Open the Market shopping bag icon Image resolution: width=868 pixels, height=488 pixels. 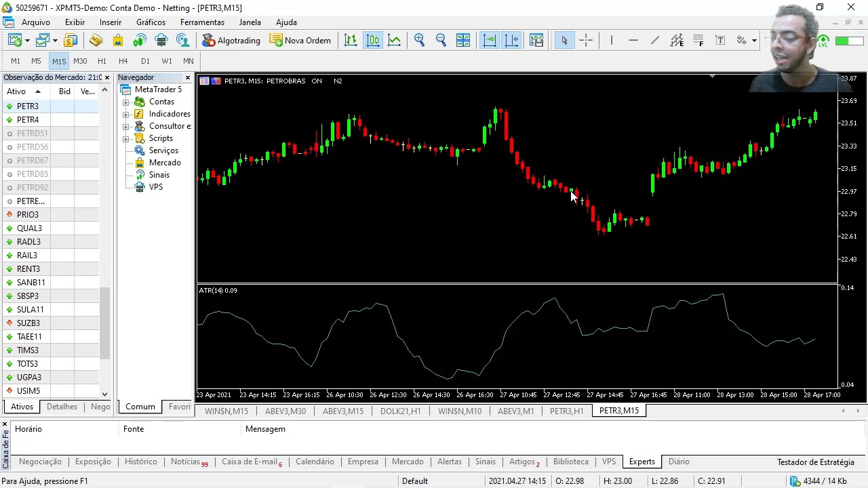coord(117,41)
